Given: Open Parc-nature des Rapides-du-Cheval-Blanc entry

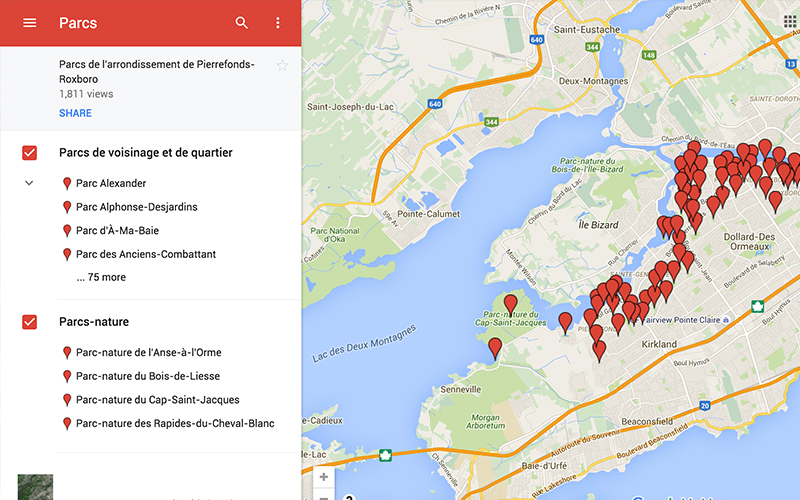Looking at the screenshot, I should click(175, 423).
